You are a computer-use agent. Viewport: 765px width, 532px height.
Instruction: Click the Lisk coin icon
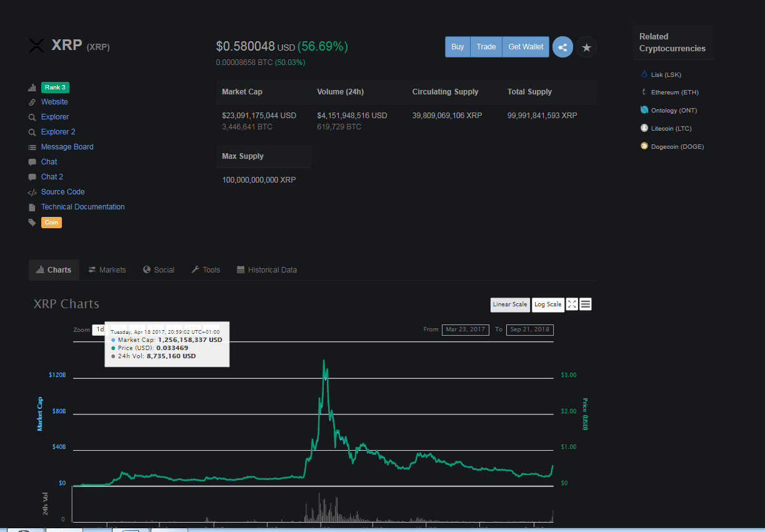[x=644, y=74]
